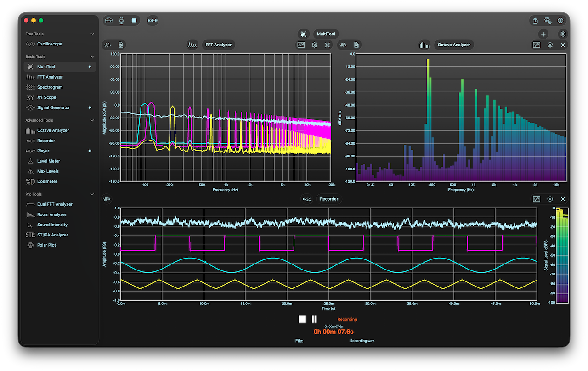Select FFT Analyzer in sidebar

point(60,77)
